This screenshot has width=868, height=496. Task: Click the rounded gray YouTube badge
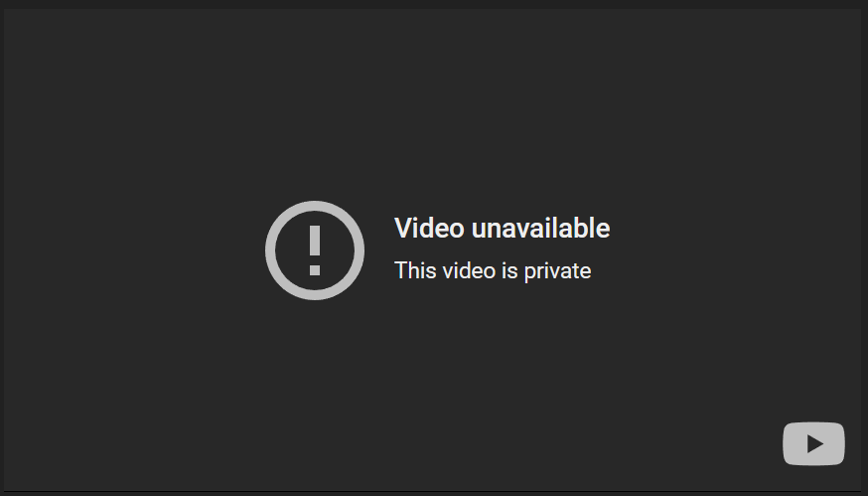pos(813,444)
